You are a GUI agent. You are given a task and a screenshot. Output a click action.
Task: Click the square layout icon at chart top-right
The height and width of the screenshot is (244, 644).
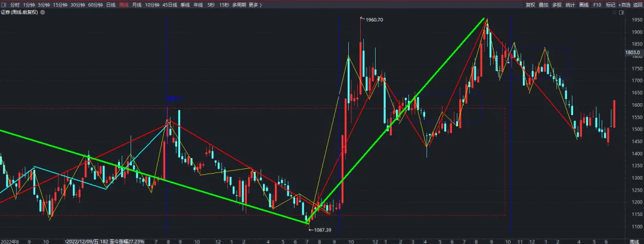coord(621,13)
